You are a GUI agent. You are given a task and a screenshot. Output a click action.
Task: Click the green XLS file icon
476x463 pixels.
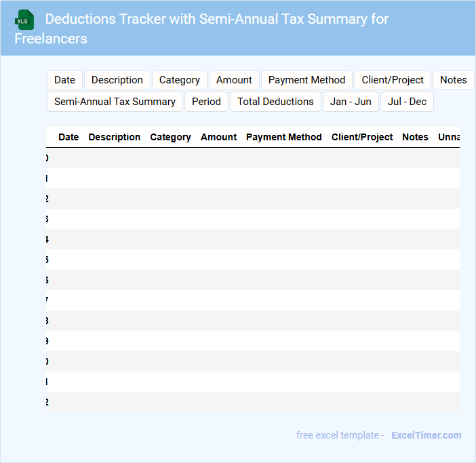24,20
